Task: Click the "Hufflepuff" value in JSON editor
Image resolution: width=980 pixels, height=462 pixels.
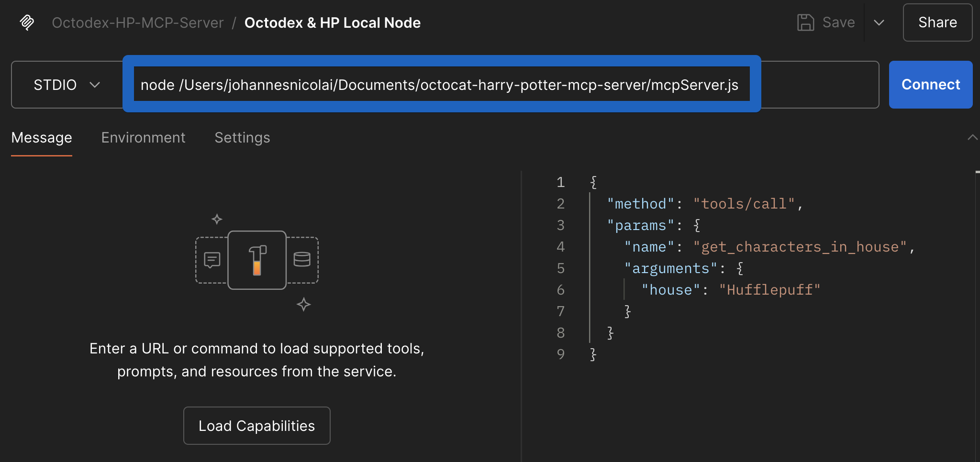Action: [x=769, y=290]
